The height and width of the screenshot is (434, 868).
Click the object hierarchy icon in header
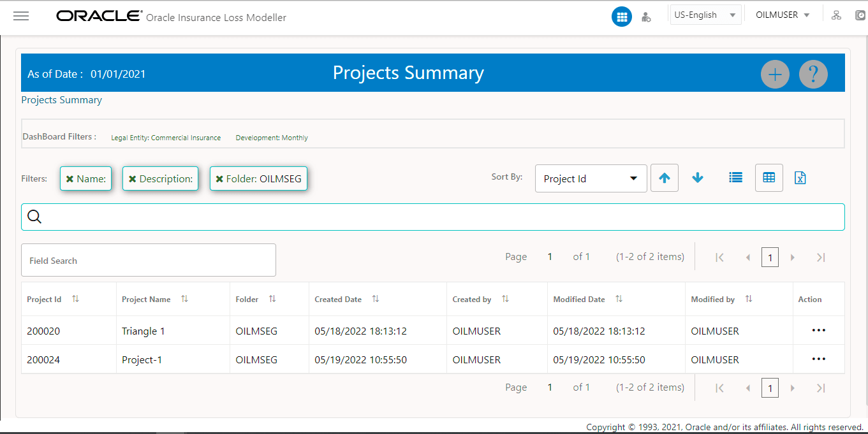[836, 15]
